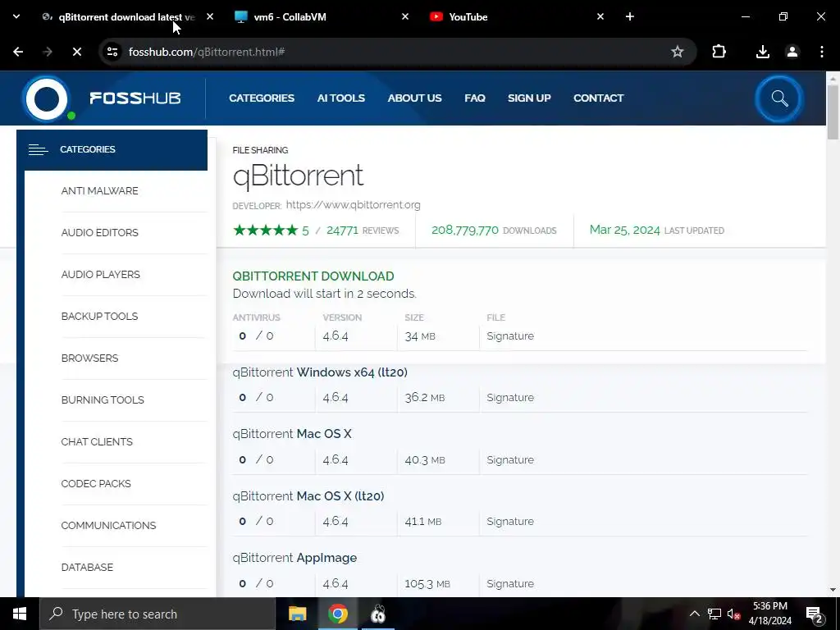Click the scrollbar down arrow

833,590
